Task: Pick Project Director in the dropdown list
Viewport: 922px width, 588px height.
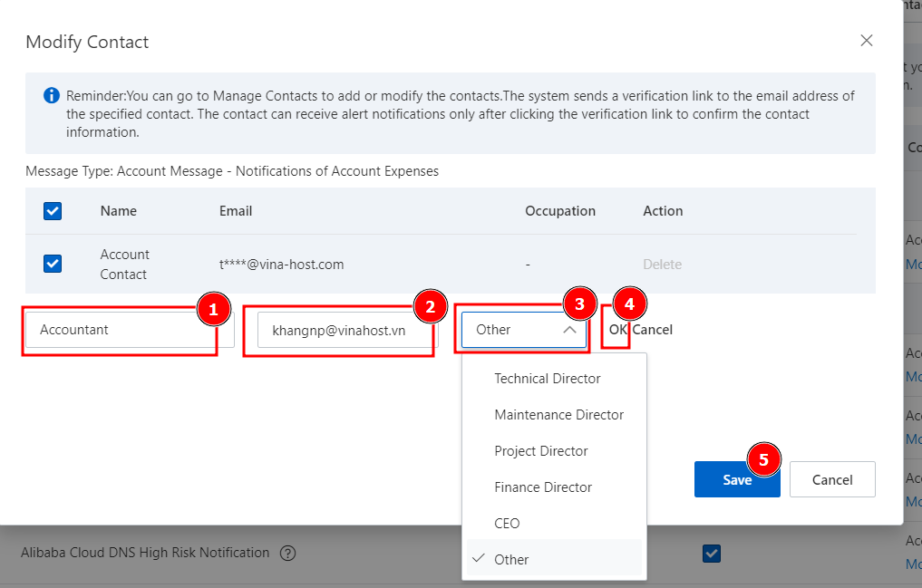Action: [540, 450]
